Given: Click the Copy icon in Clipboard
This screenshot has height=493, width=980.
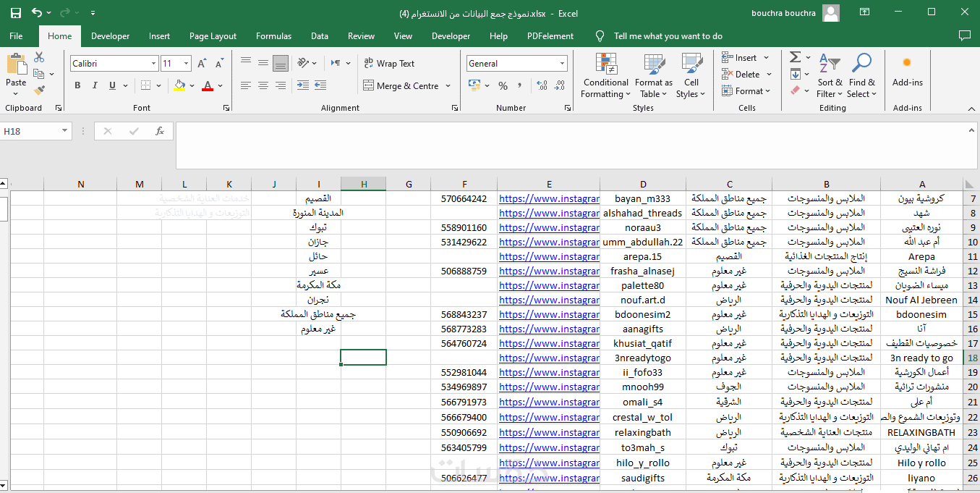Looking at the screenshot, I should (39, 74).
